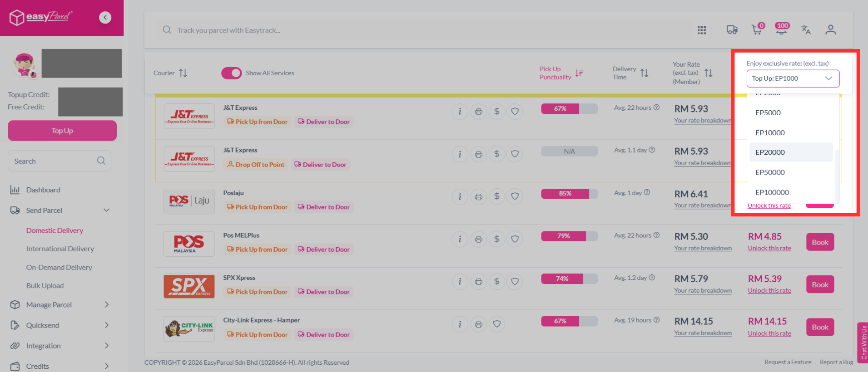Viewport: 868px width, 372px height.
Task: Book the SPX Xpress service
Action: (820, 284)
